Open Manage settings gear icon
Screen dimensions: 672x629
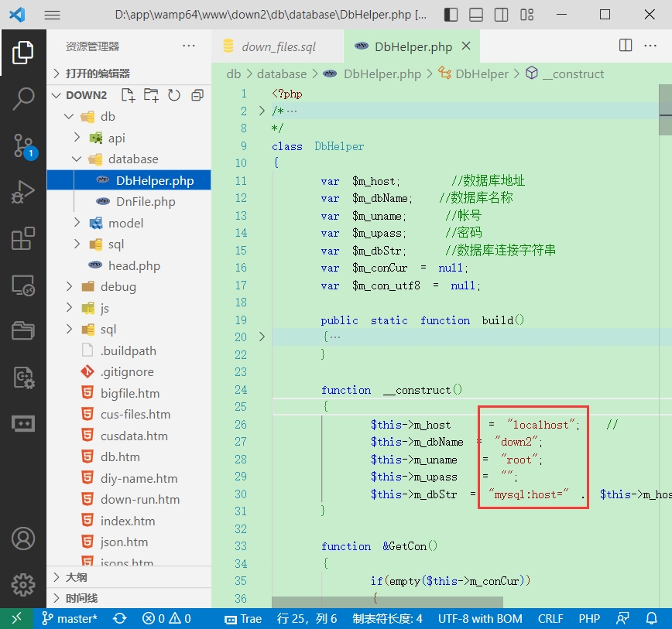tap(23, 584)
